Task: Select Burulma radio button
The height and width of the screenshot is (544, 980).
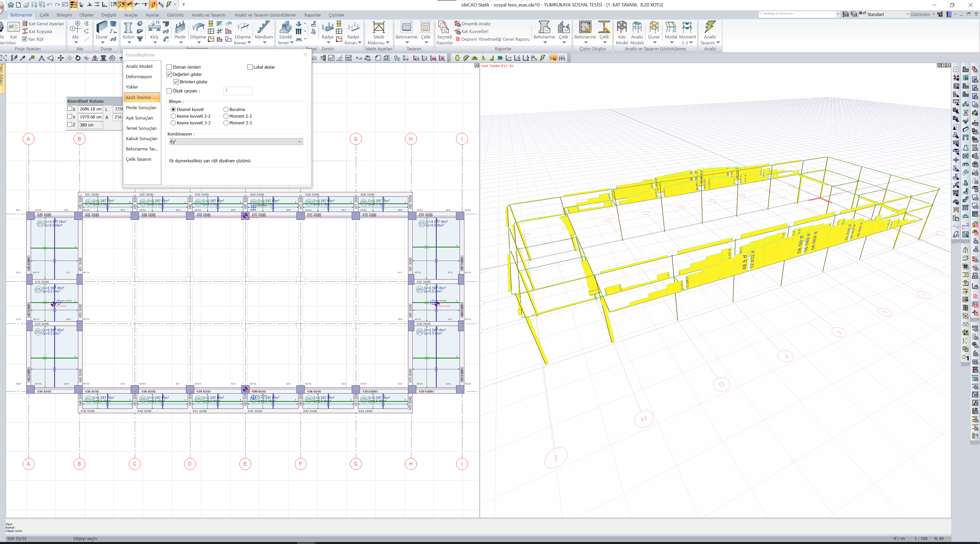Action: click(226, 109)
